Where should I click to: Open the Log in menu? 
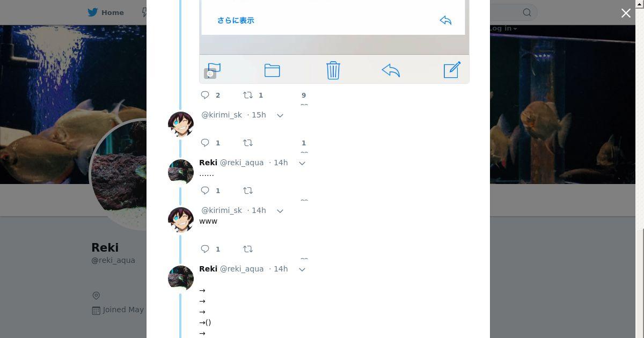click(502, 28)
